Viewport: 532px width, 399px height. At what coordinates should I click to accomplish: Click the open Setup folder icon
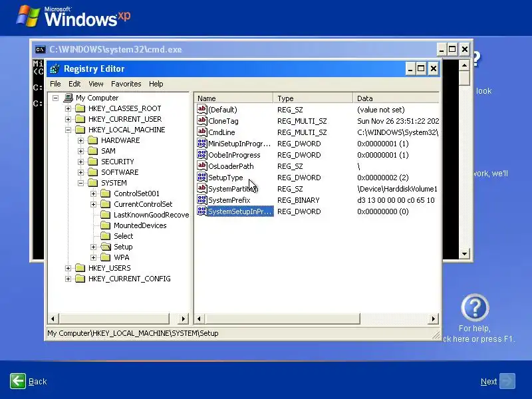pos(106,247)
